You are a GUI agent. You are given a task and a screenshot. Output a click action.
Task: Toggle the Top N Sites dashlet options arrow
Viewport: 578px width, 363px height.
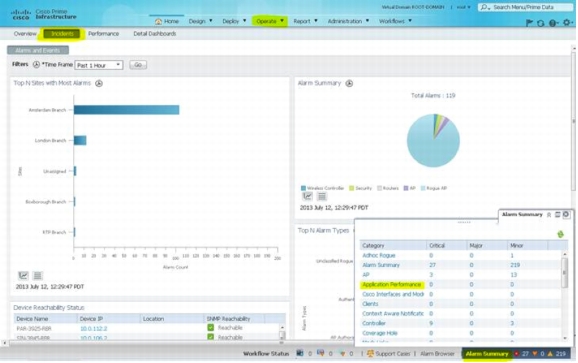(99, 83)
